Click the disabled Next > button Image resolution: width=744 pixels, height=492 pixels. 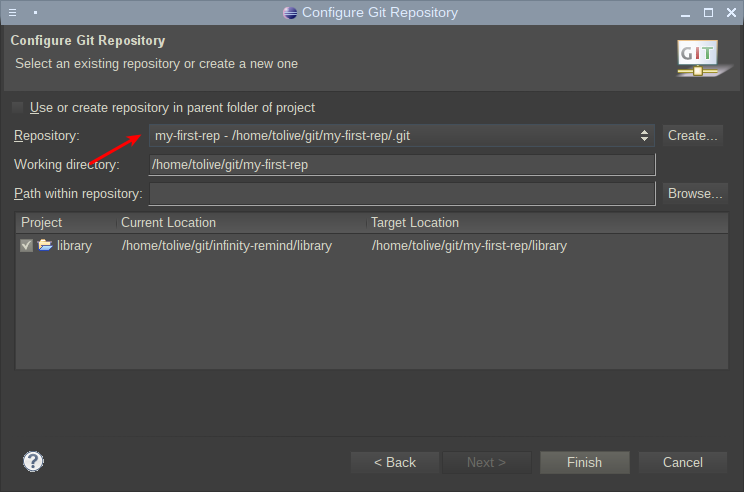pyautogui.click(x=486, y=462)
